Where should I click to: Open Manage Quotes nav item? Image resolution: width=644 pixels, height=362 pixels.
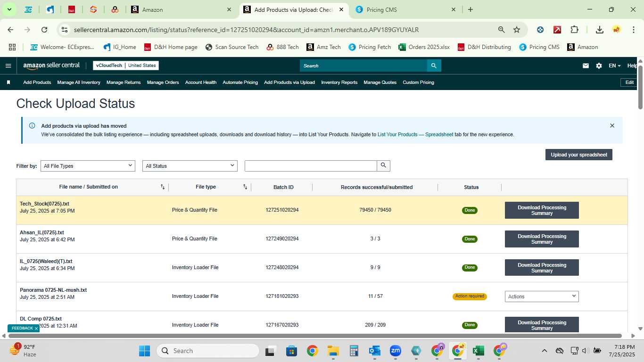point(380,82)
